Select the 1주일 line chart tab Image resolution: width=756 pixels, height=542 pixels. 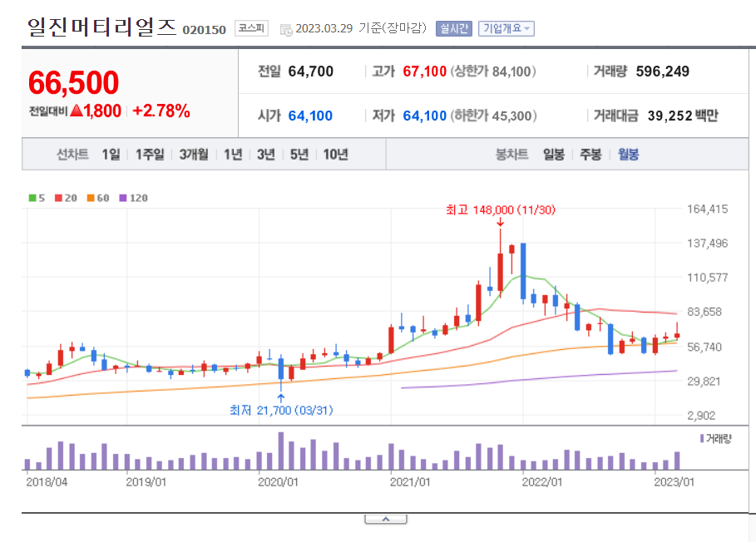pos(150,154)
